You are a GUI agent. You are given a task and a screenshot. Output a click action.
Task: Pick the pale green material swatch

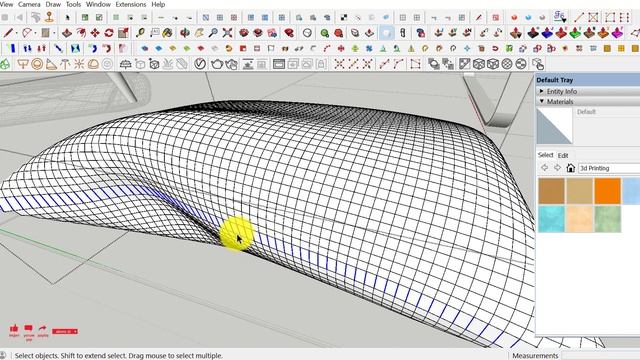(x=607, y=219)
